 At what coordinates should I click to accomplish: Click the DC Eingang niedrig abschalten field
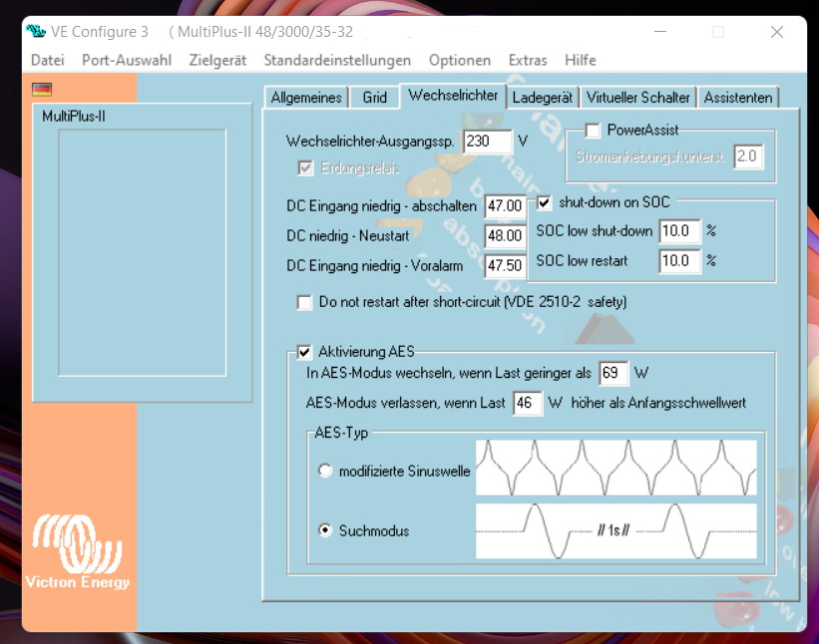505,206
